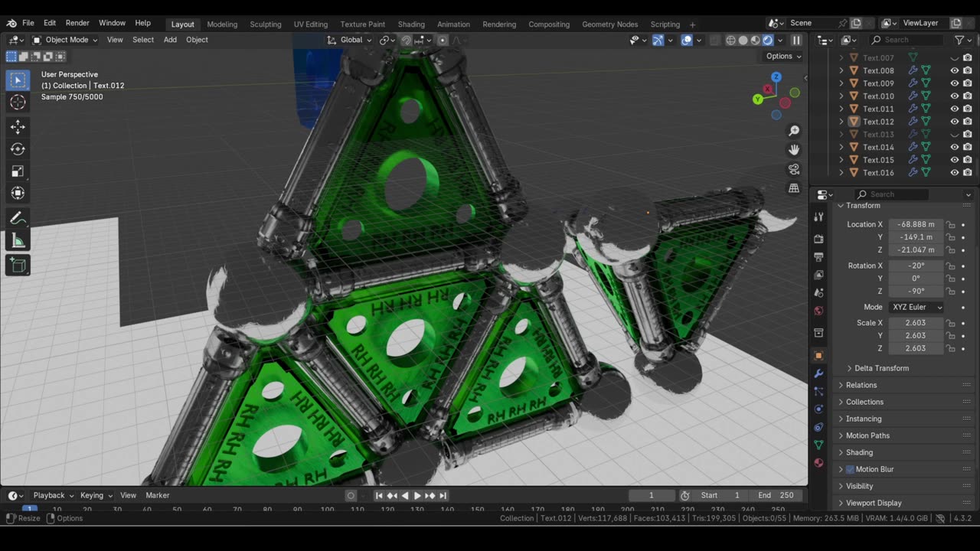The image size is (980, 551).
Task: Click the pan hand viewport icon
Action: pos(794,150)
